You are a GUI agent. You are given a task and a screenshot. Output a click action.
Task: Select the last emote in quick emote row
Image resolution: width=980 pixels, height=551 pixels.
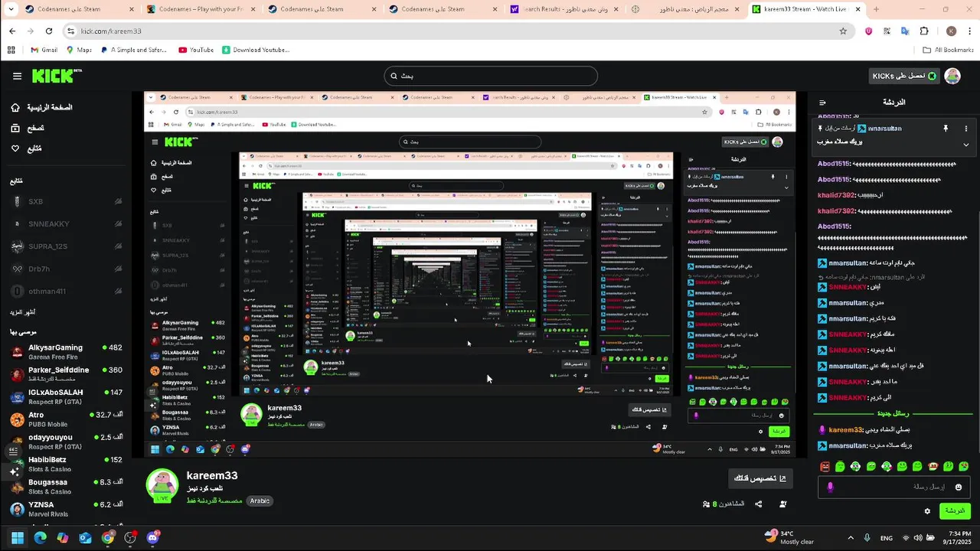point(963,466)
